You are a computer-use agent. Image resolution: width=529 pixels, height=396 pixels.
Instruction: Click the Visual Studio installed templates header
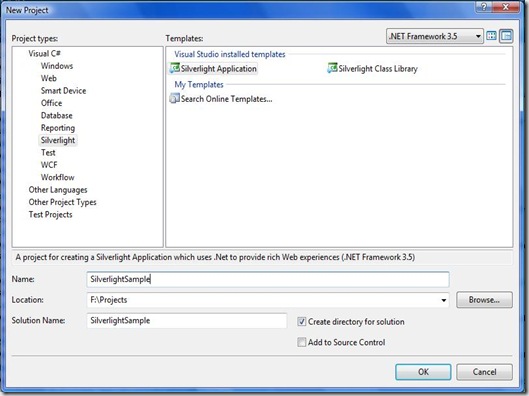pos(230,54)
